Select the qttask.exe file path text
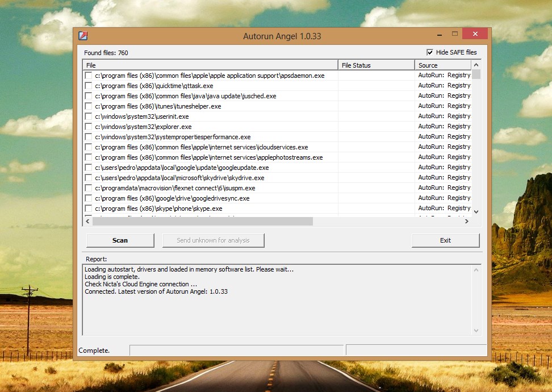 click(x=154, y=86)
